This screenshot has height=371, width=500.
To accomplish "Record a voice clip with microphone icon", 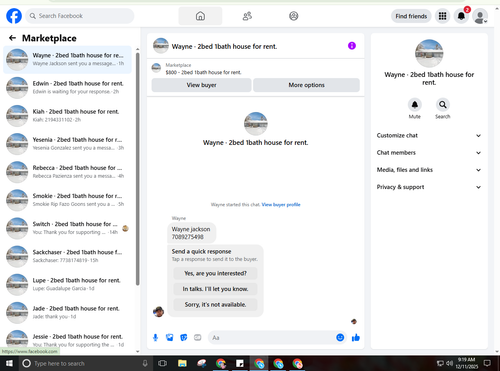I will (x=155, y=338).
